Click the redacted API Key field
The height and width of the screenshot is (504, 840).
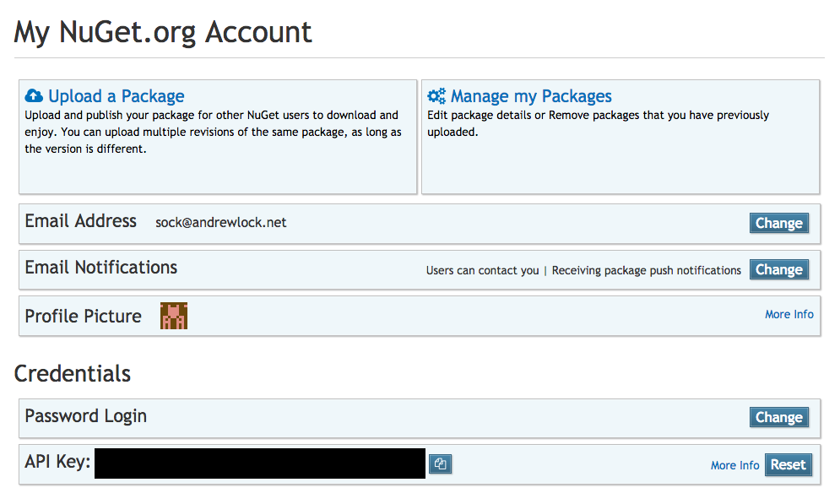pos(260,463)
